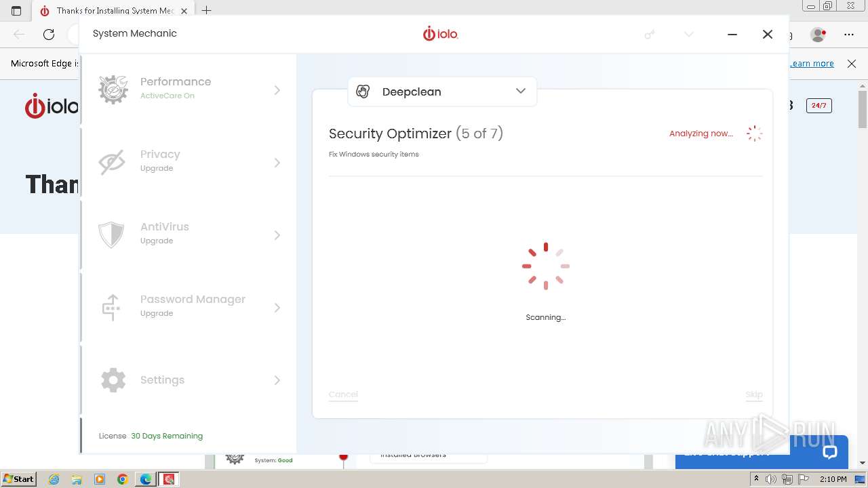Click the taskbar clock showing 2:10 PM

(833, 479)
